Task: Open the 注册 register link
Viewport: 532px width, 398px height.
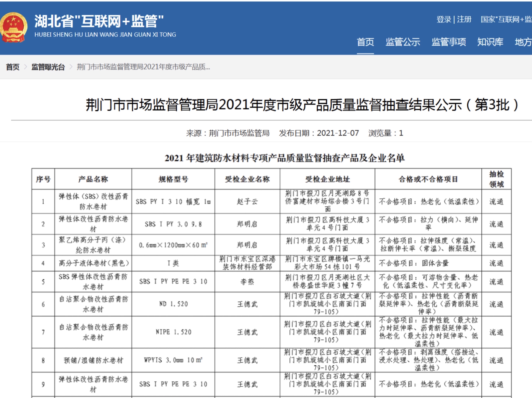Action: 464,20
